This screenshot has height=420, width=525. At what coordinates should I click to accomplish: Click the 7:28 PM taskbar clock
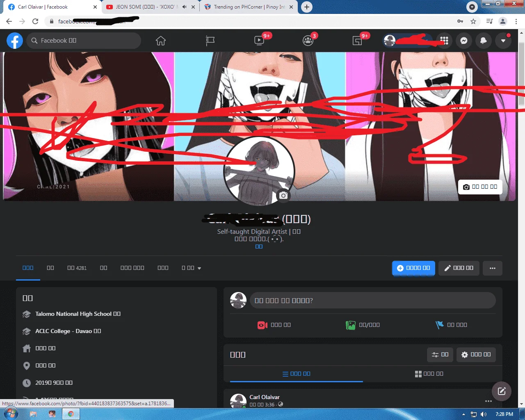[504, 414]
